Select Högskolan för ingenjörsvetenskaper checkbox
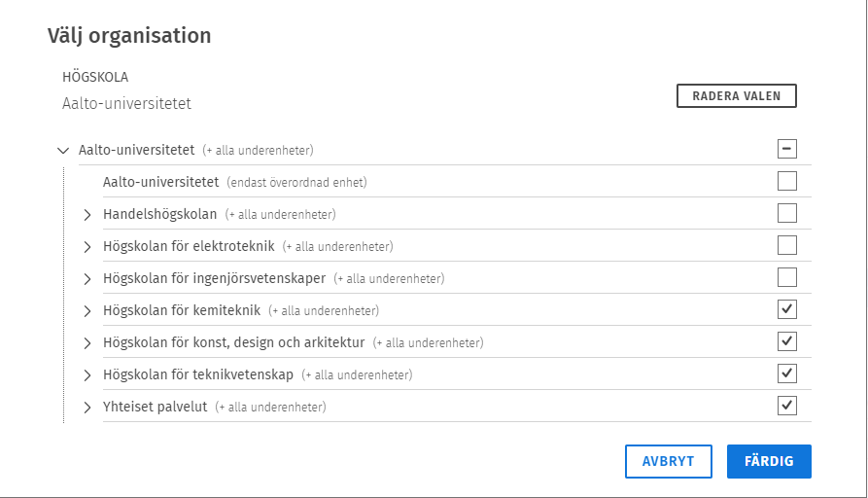This screenshot has width=868, height=498. point(787,277)
